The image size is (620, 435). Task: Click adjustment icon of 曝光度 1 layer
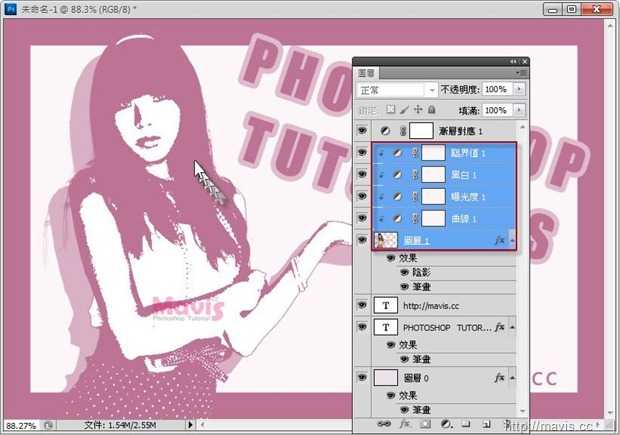click(397, 197)
